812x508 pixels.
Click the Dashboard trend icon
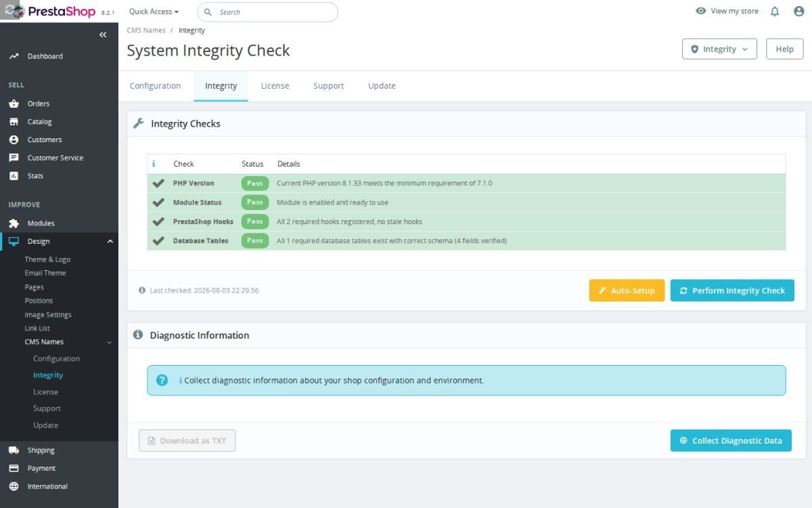pyautogui.click(x=14, y=56)
